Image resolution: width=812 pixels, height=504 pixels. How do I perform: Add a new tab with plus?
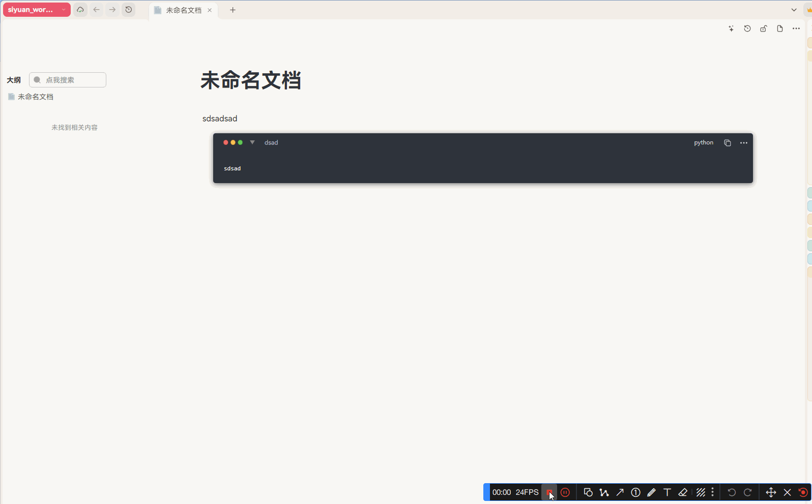pos(233,10)
